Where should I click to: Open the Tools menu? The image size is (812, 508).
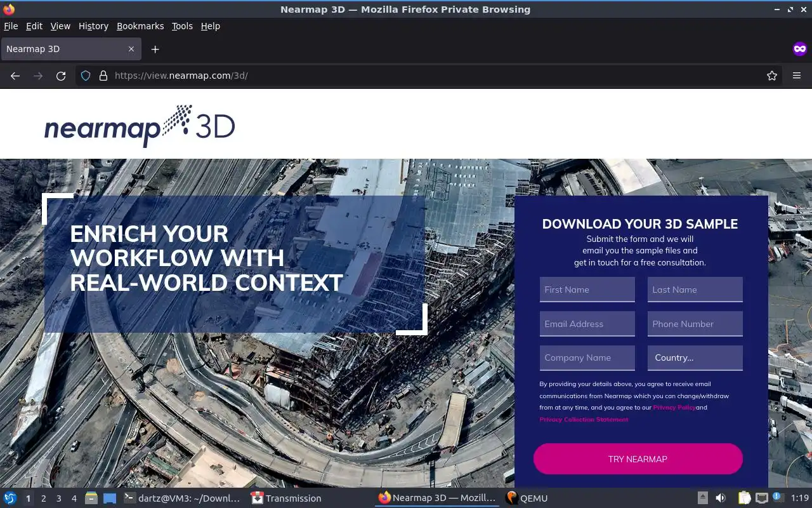tap(182, 26)
